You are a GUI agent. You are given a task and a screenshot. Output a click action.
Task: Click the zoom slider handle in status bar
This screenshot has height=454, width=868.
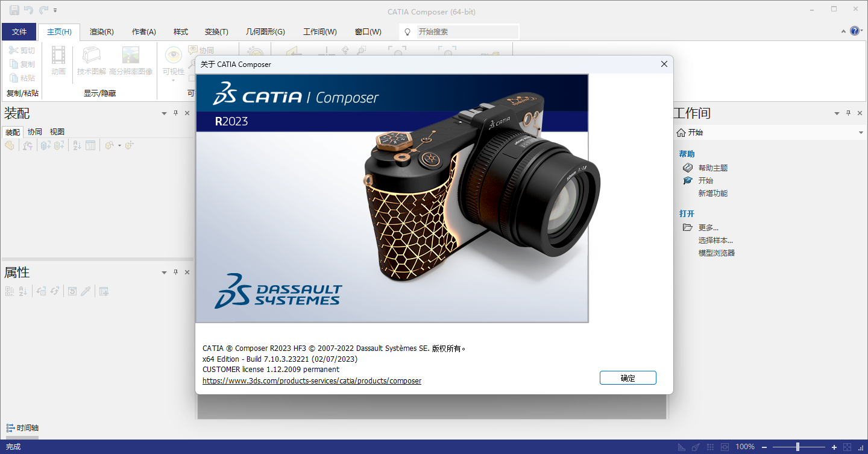pyautogui.click(x=797, y=447)
